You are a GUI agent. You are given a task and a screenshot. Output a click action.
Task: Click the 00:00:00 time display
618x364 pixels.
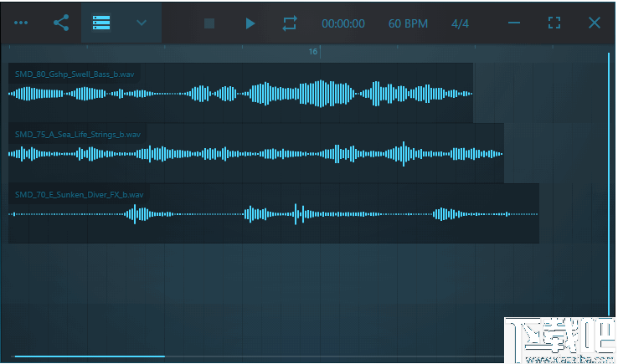click(x=342, y=23)
